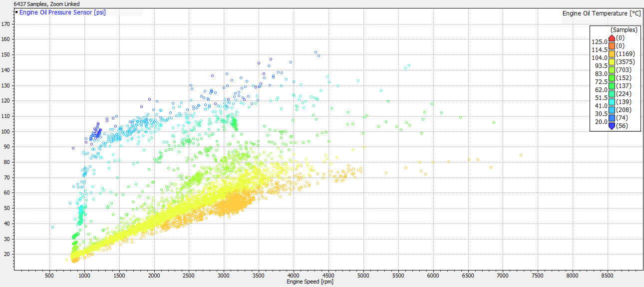Click the black marker before Engine Oil Pressure Sensor
The height and width of the screenshot is (287, 644).
click(16, 12)
